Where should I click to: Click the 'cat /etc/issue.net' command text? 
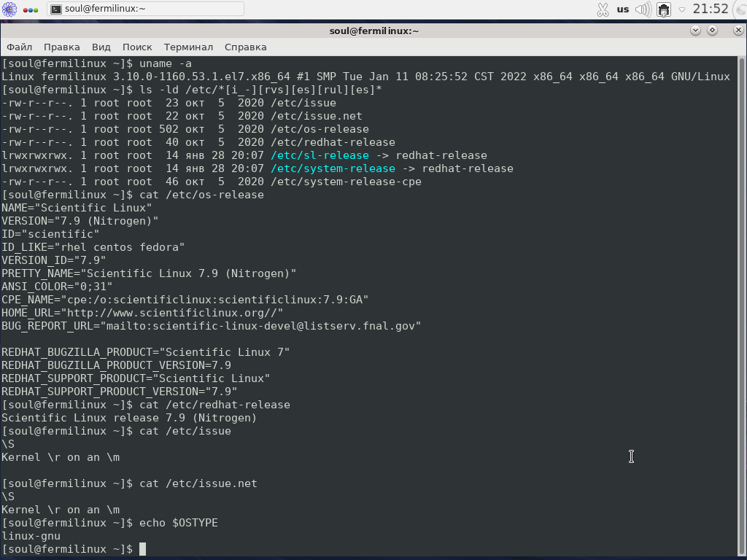click(198, 483)
